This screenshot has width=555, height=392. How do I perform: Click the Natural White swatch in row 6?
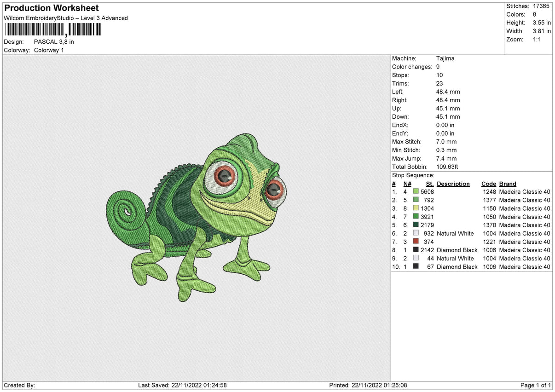(x=416, y=233)
